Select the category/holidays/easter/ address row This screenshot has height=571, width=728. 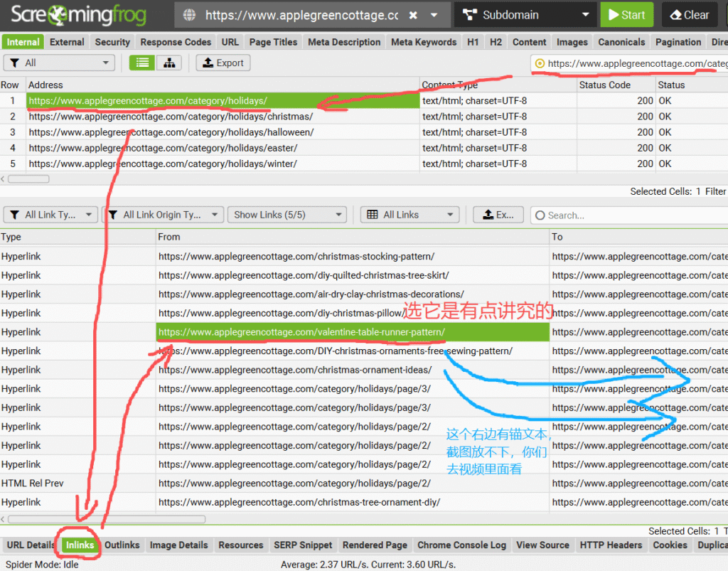(223, 148)
